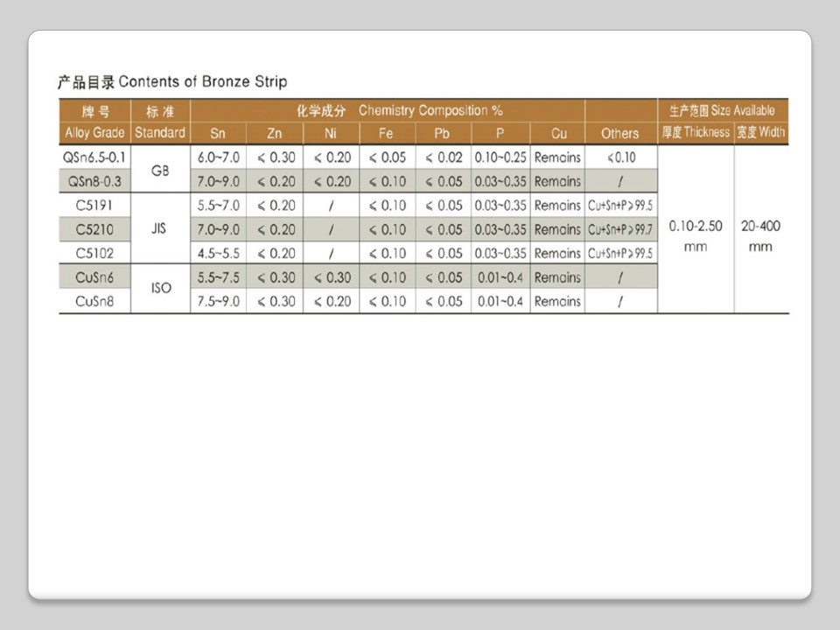Select the Sn column header
The image size is (840, 630).
tap(218, 134)
